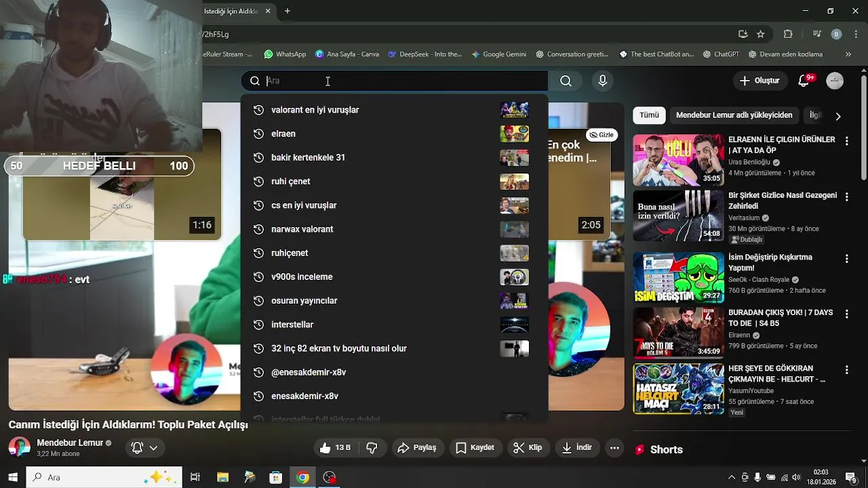The image size is (868, 488).
Task: Click the YouTube search magnifier button
Action: [566, 81]
